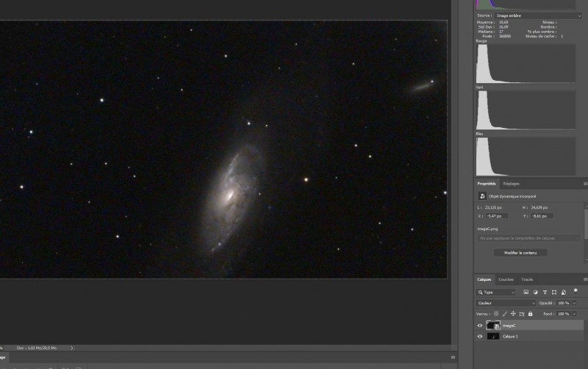Open the Source Image entière dropdown

pos(538,15)
